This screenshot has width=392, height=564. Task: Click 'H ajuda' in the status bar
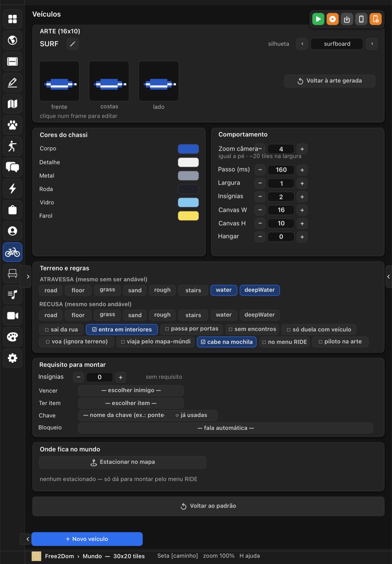pos(250,556)
